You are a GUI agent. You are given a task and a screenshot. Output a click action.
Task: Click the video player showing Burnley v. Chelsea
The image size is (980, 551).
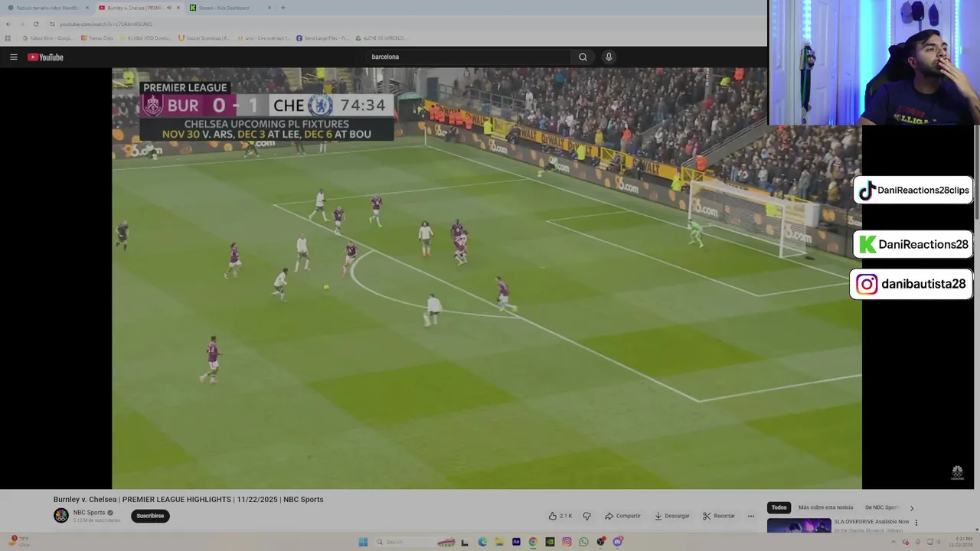point(487,278)
